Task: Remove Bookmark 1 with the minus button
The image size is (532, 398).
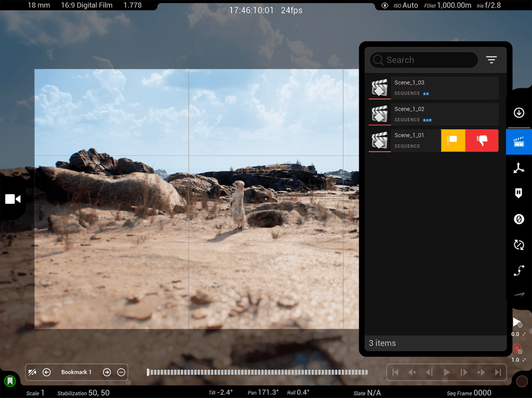Action: [121, 372]
